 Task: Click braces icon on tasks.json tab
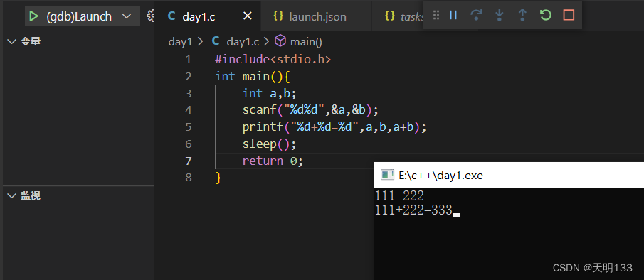coord(390,16)
